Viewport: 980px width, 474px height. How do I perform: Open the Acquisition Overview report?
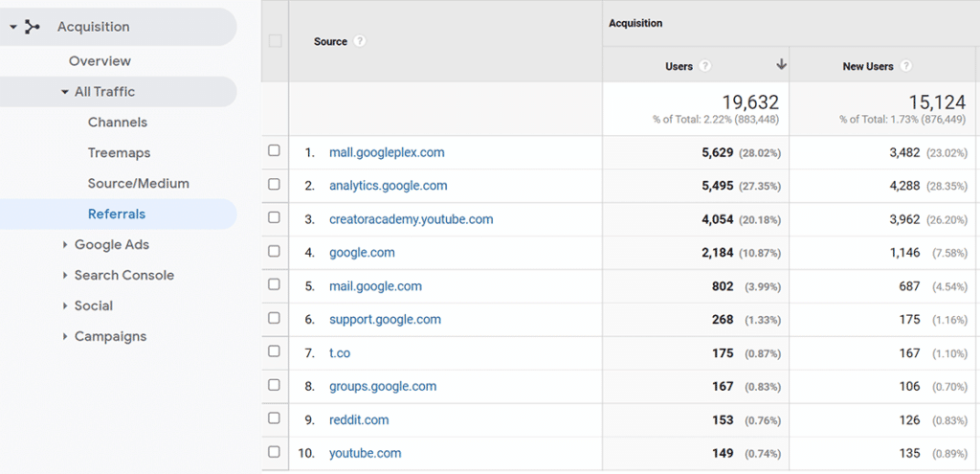100,61
